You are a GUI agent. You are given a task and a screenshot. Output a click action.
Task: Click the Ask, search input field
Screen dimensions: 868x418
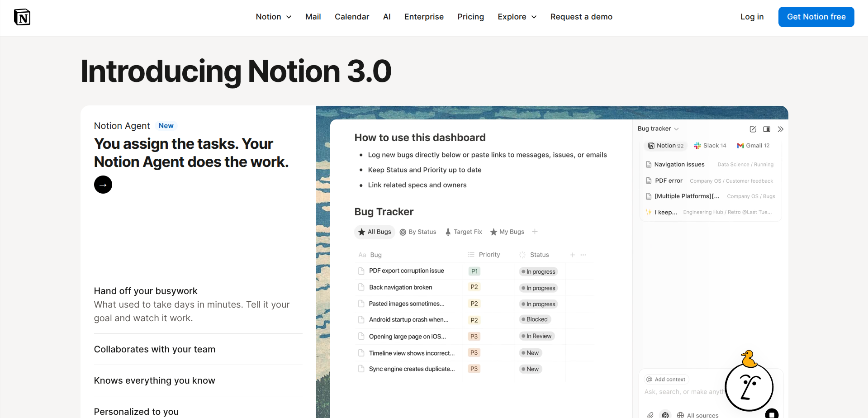[x=683, y=392]
